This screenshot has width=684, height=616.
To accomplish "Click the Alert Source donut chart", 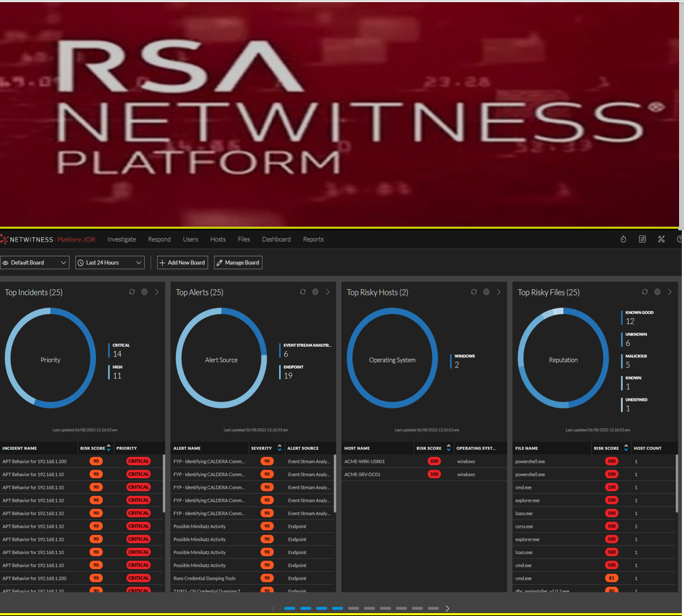I will 222,358.
